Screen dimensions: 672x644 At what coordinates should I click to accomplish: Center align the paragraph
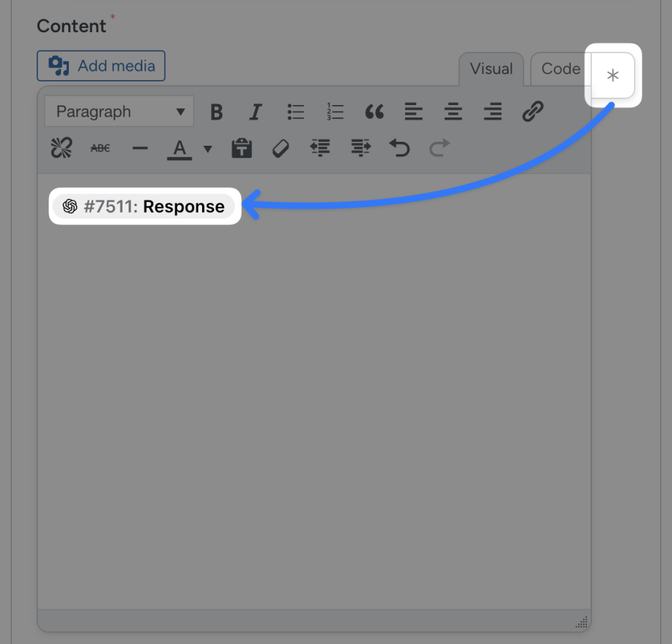coord(453,112)
